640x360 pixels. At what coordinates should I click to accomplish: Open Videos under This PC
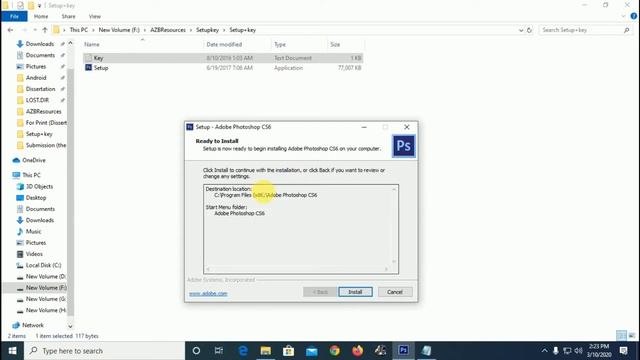pos(34,254)
